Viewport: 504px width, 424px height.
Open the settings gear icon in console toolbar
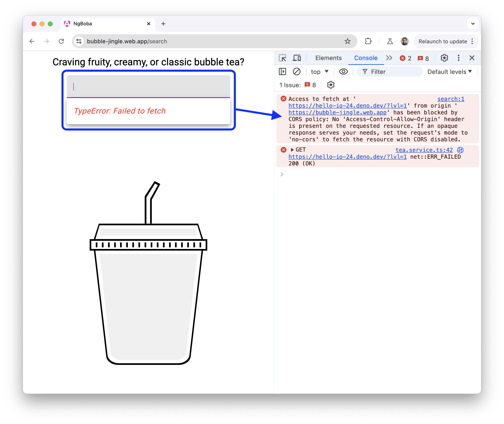pos(330,85)
